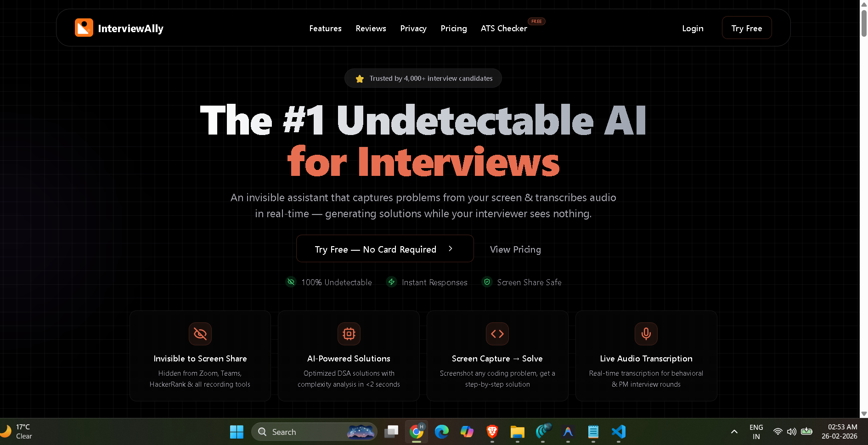Click the code brackets icon on Screen Capture card
This screenshot has width=868, height=445.
click(497, 334)
